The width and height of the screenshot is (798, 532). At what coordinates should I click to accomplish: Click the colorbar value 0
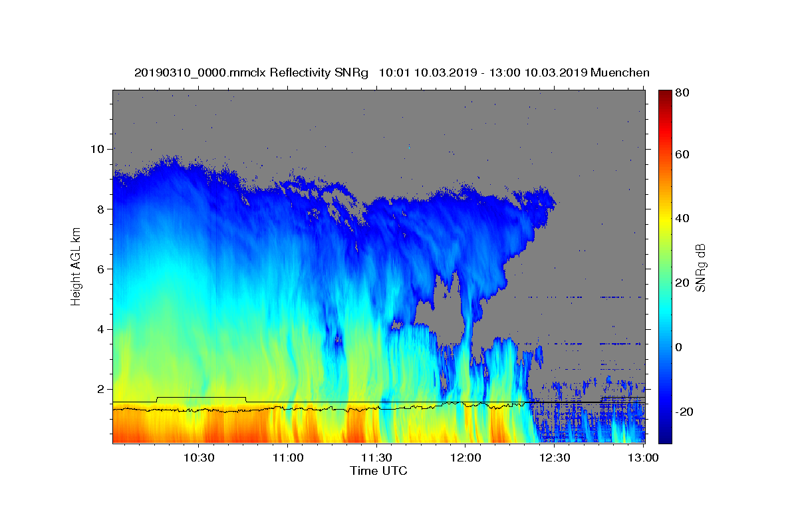[x=679, y=347]
